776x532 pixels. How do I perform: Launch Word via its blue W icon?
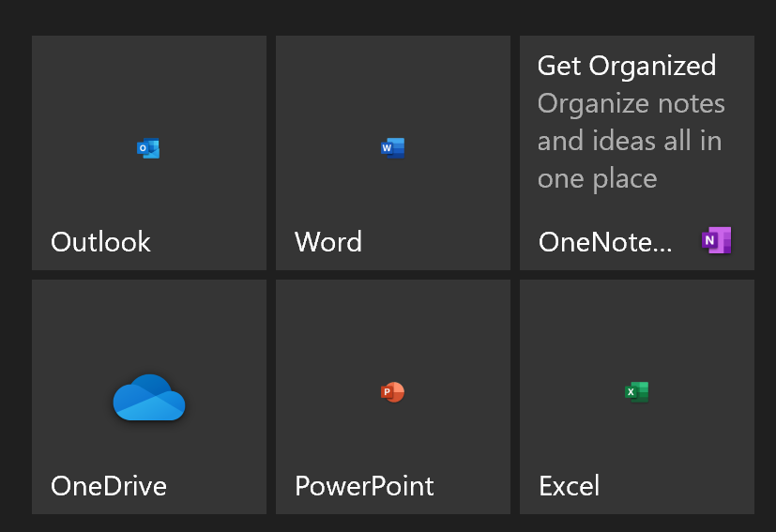point(393,148)
